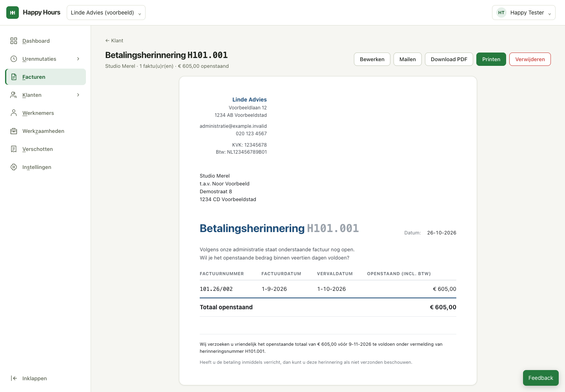
Task: Click the Happy Hours logo icon
Action: (13, 13)
